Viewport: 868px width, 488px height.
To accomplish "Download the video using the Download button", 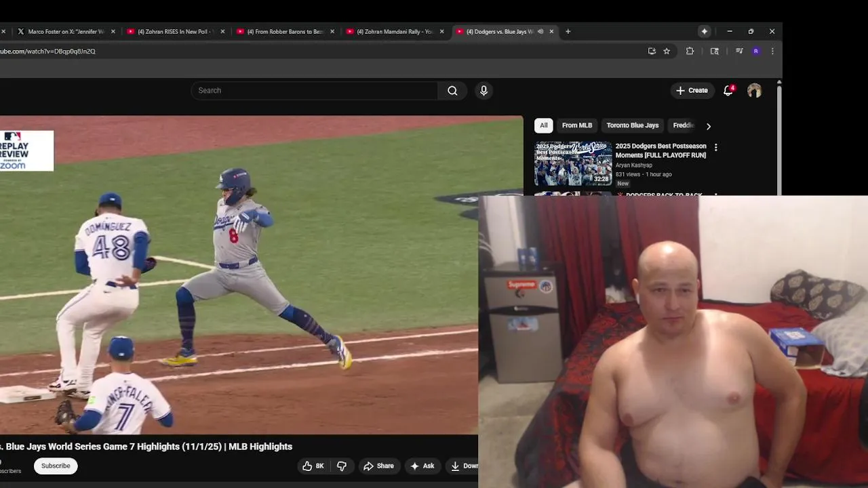I will tap(462, 466).
